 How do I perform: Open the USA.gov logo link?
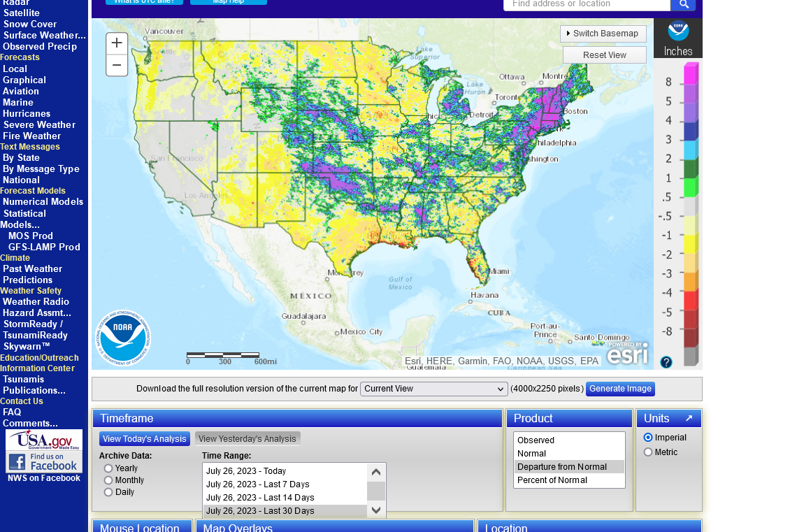coord(44,440)
